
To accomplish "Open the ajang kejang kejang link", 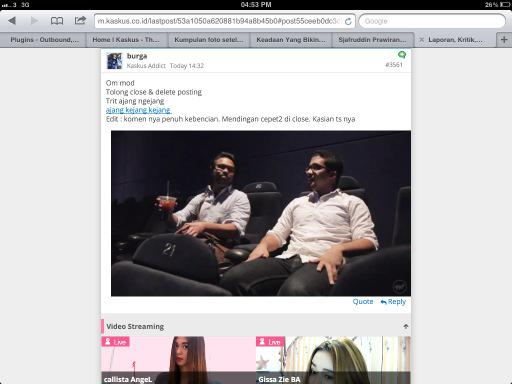I will pos(138,110).
